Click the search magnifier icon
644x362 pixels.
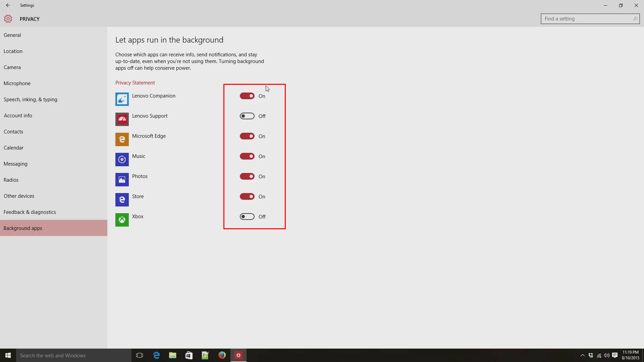click(635, 19)
